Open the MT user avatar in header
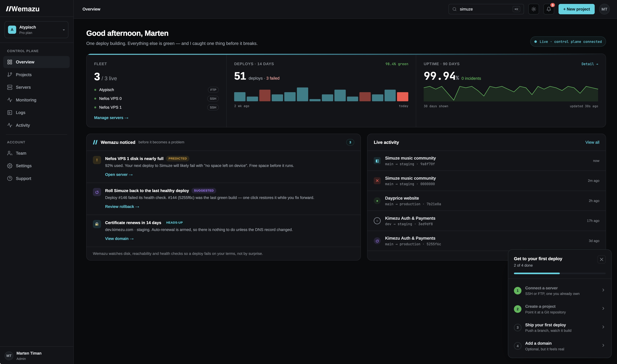 point(604,9)
